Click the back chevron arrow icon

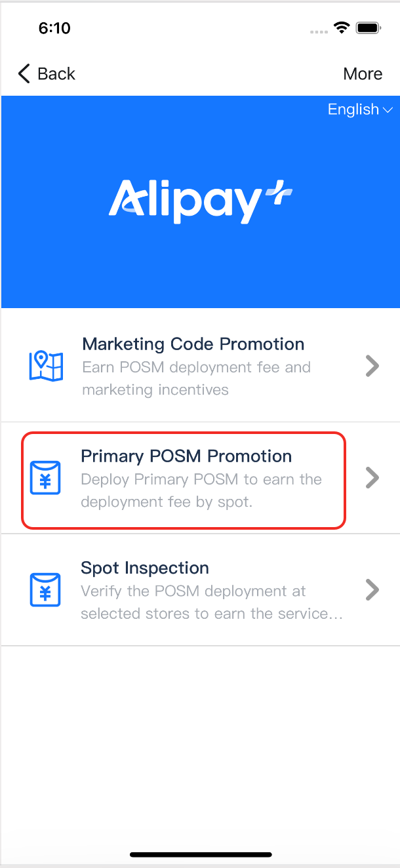click(x=23, y=73)
